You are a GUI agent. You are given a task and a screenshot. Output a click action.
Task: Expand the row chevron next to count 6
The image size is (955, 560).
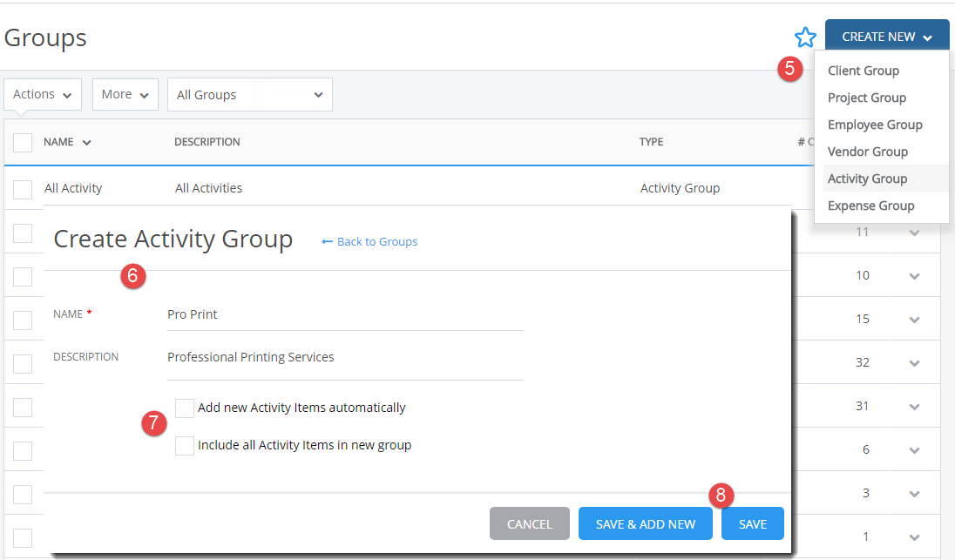pyautogui.click(x=914, y=450)
